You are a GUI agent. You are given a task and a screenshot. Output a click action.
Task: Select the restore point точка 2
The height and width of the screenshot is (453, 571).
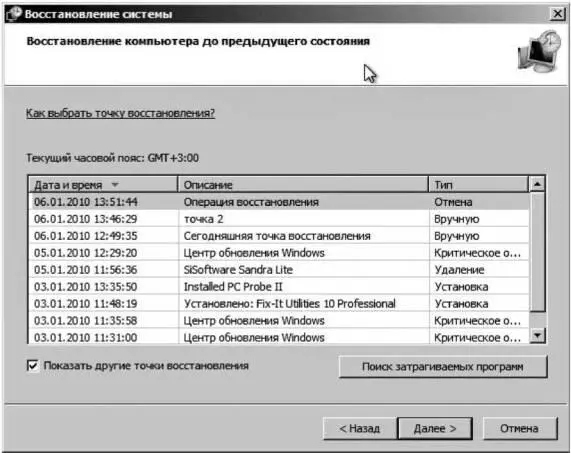point(279,219)
